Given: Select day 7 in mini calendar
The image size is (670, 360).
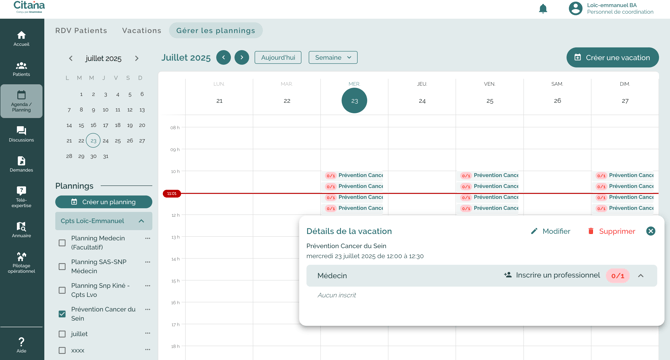Looking at the screenshot, I should (x=69, y=110).
